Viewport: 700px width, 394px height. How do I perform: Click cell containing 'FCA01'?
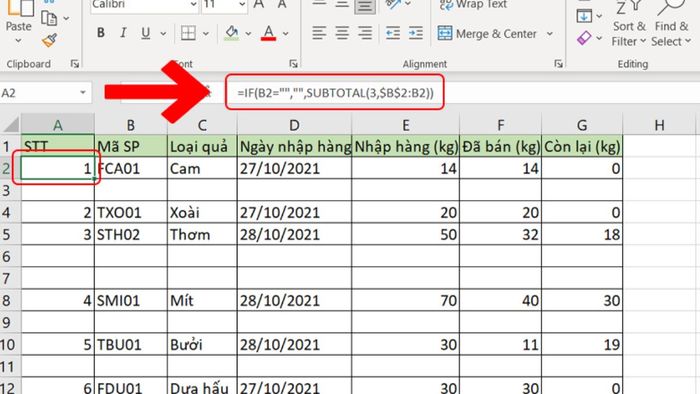(x=131, y=169)
